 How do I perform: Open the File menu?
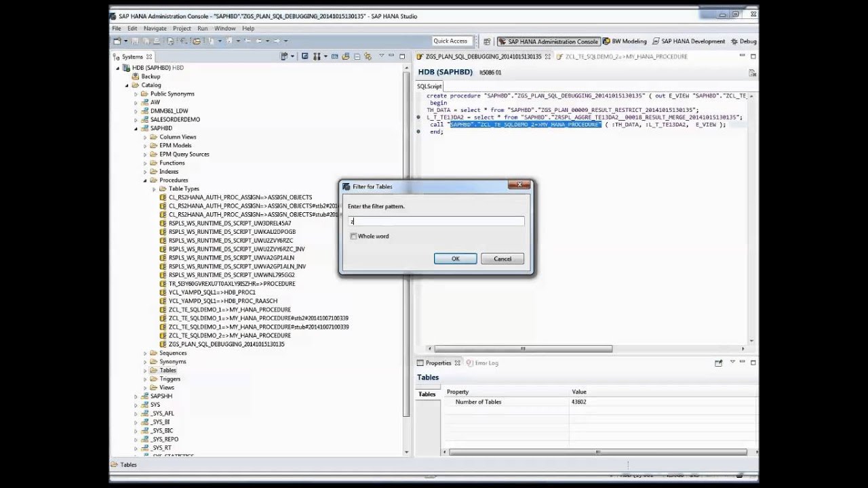pos(117,28)
